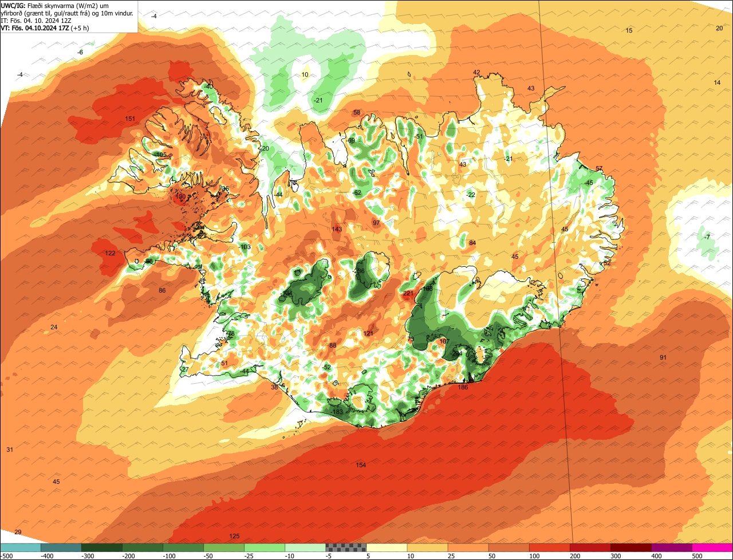Select the 31 value near left edge
Image resolution: width=733 pixels, height=560 pixels.
[x=10, y=449]
